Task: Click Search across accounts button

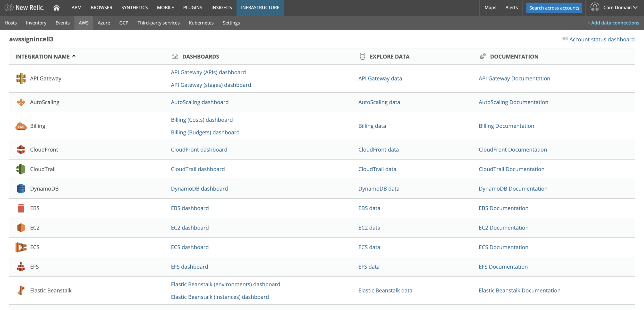Action: (x=554, y=8)
